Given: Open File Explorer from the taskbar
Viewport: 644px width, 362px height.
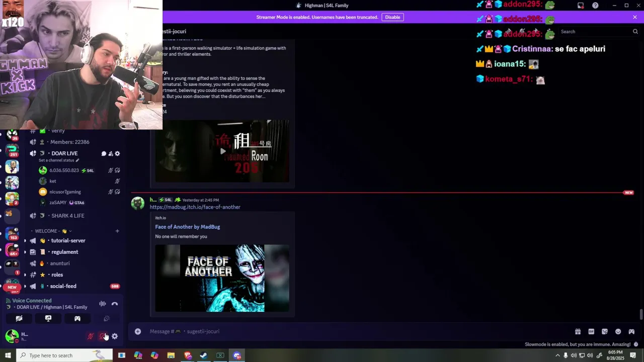Looking at the screenshot, I should (171, 355).
